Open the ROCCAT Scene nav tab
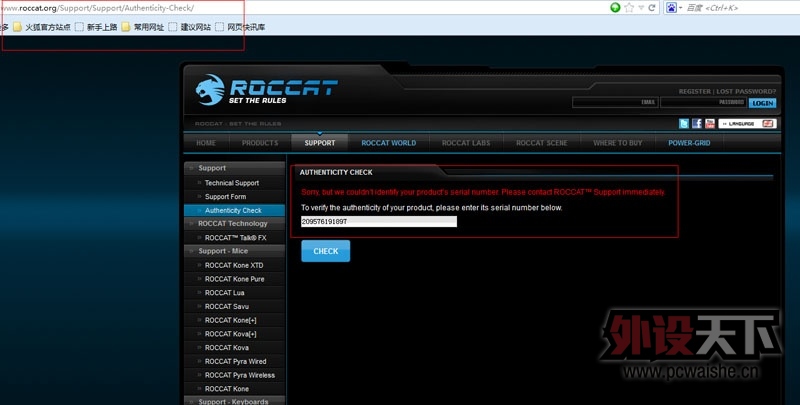This screenshot has width=800, height=405. (541, 143)
